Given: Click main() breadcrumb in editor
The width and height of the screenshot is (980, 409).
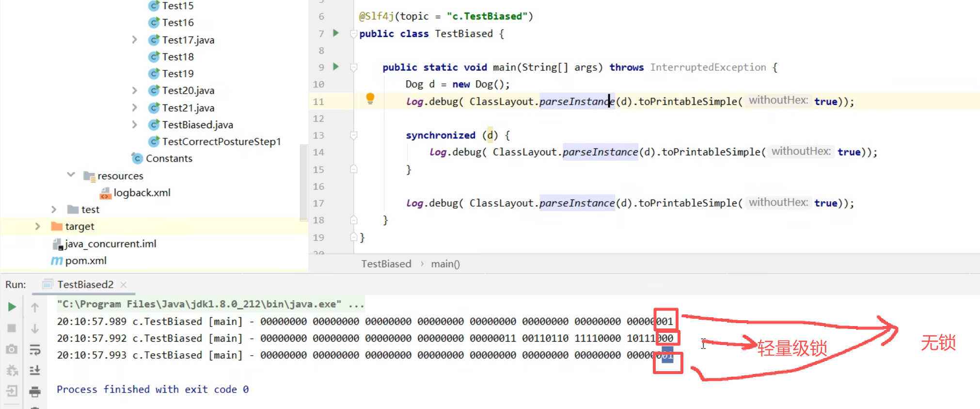Looking at the screenshot, I should coord(445,264).
